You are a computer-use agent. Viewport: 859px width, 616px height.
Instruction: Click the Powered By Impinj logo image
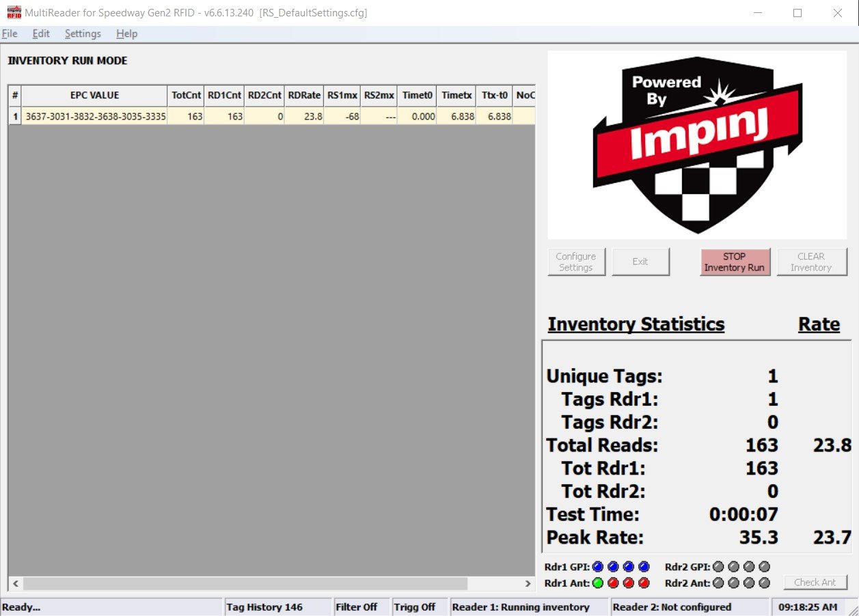point(697,145)
